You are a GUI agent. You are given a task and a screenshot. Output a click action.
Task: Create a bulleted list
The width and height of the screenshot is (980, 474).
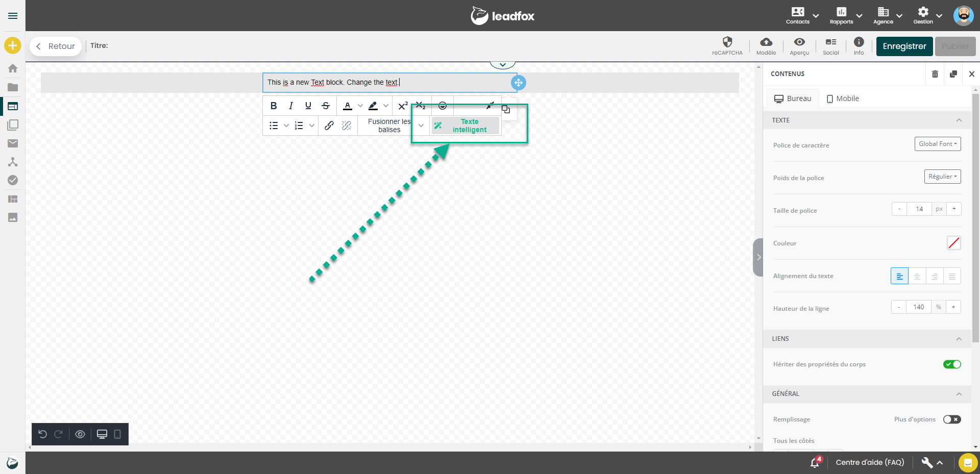pos(274,126)
